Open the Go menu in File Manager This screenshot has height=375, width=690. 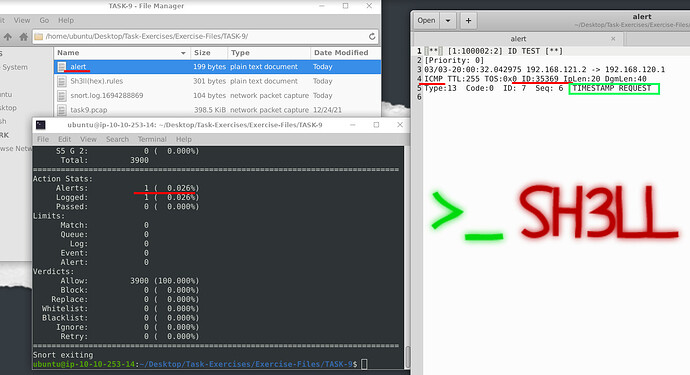(x=44, y=20)
